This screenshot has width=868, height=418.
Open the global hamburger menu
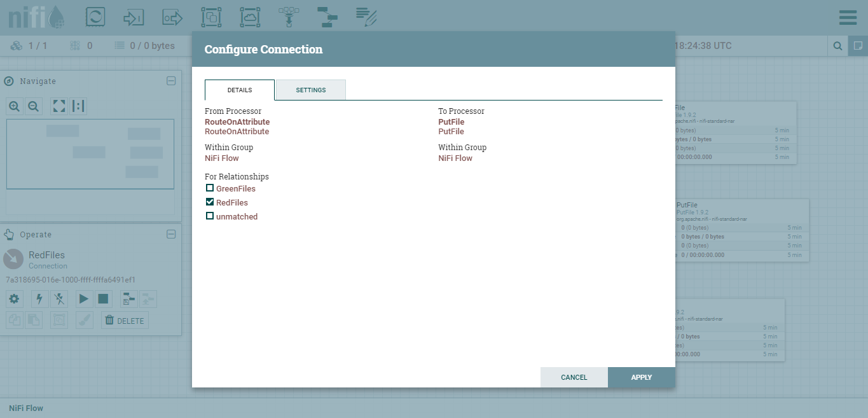pyautogui.click(x=848, y=17)
